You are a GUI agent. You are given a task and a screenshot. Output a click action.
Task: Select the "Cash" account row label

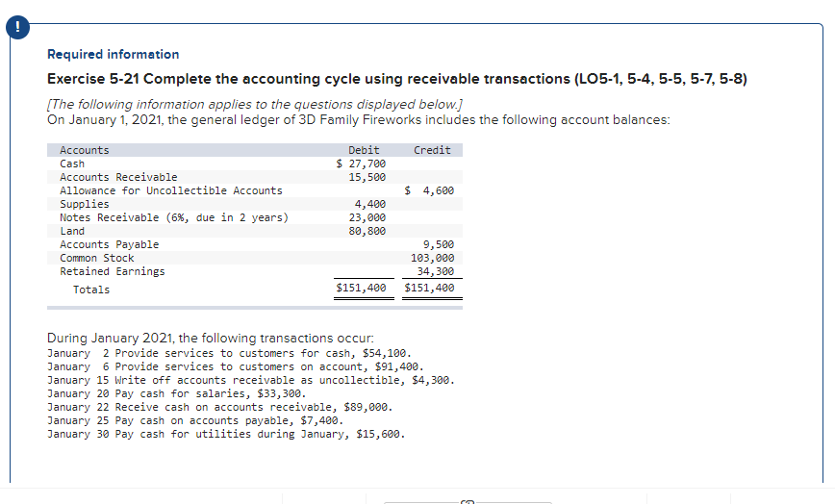coord(72,164)
